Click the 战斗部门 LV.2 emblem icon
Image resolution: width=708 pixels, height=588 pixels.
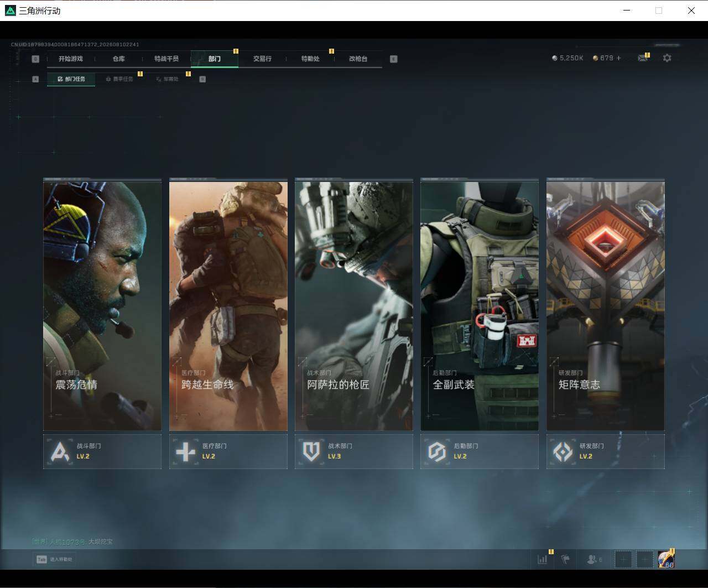click(60, 451)
